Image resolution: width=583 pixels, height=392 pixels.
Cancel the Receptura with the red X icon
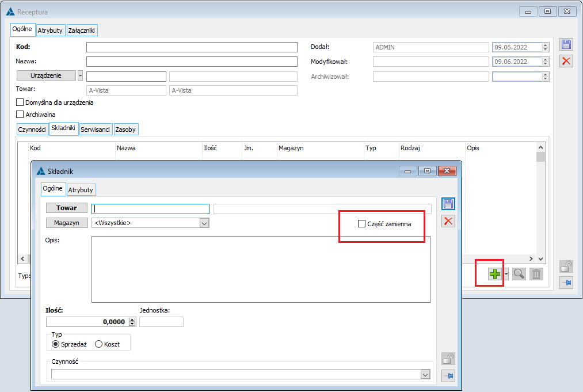[566, 61]
